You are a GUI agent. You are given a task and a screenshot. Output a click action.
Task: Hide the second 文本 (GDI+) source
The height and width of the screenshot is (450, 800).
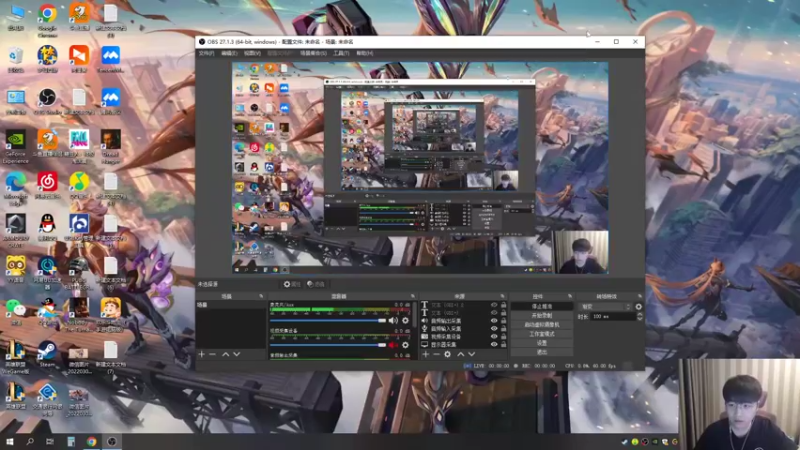[x=493, y=313]
